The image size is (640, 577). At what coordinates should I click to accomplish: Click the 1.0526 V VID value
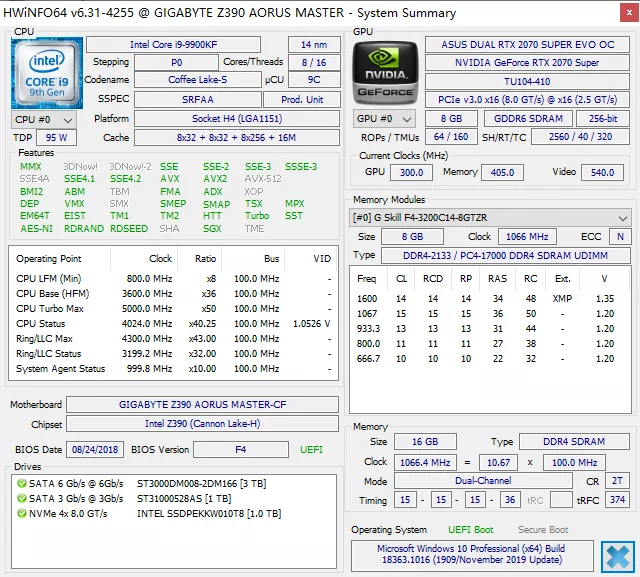click(x=311, y=324)
